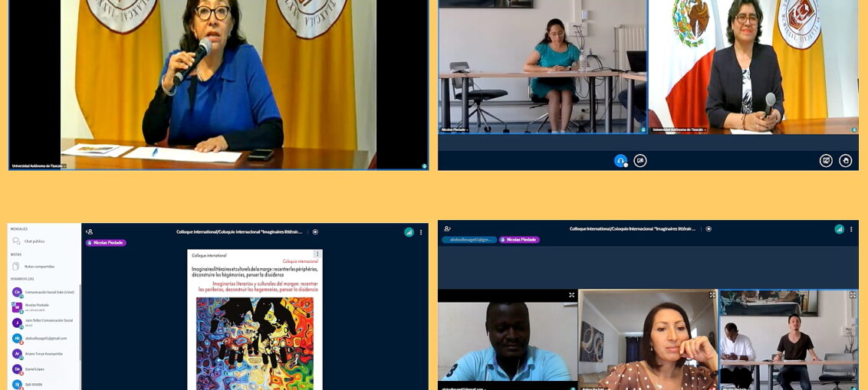Click the blue headphones audio button
Screen dimensions: 868x390
click(620, 160)
